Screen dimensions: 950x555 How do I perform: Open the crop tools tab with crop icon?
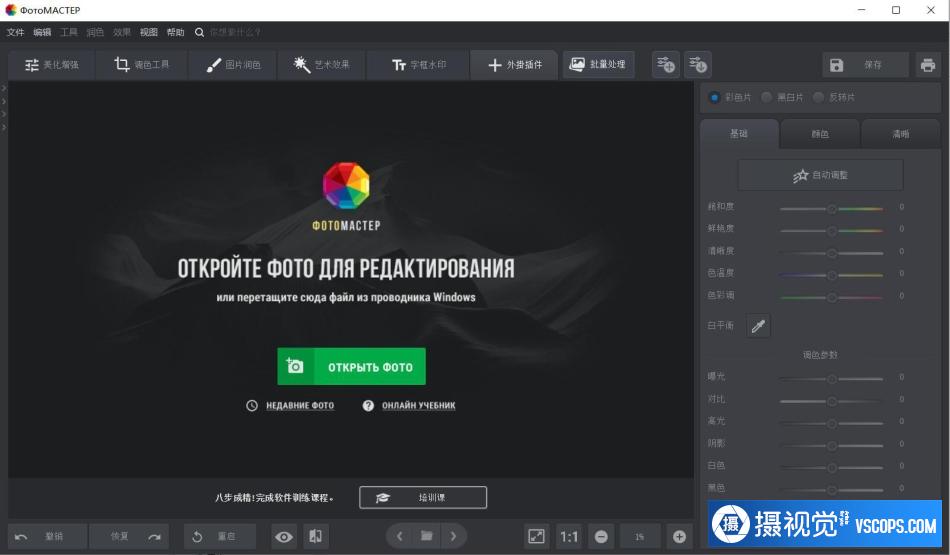pos(141,65)
